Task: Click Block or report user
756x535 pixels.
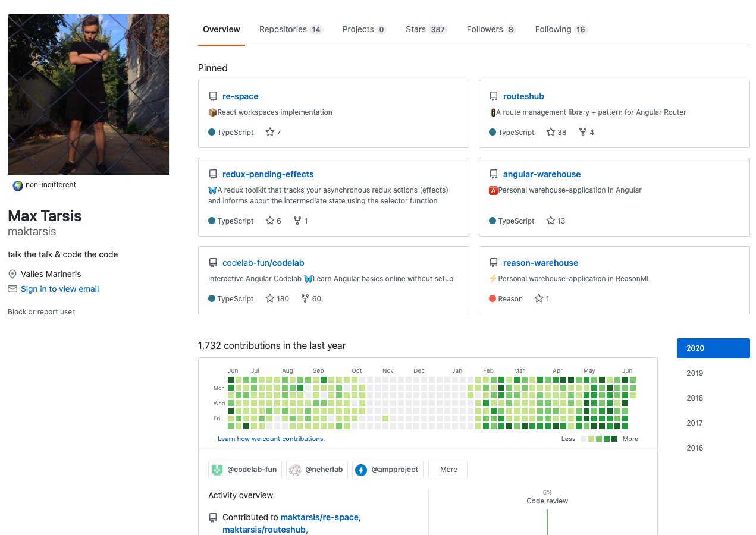Action: 41,311
